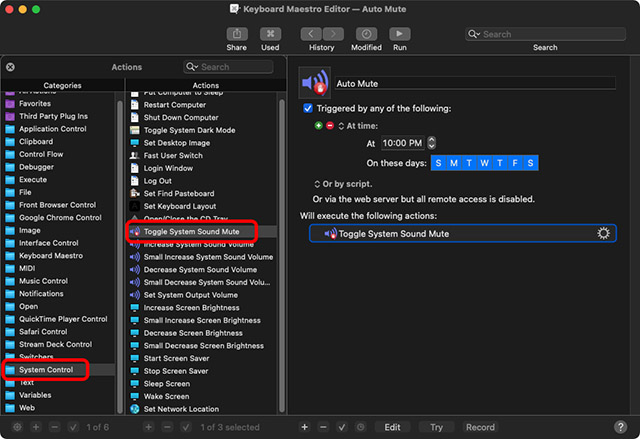Add a macro group with the bottom-left plus

(x=36, y=427)
